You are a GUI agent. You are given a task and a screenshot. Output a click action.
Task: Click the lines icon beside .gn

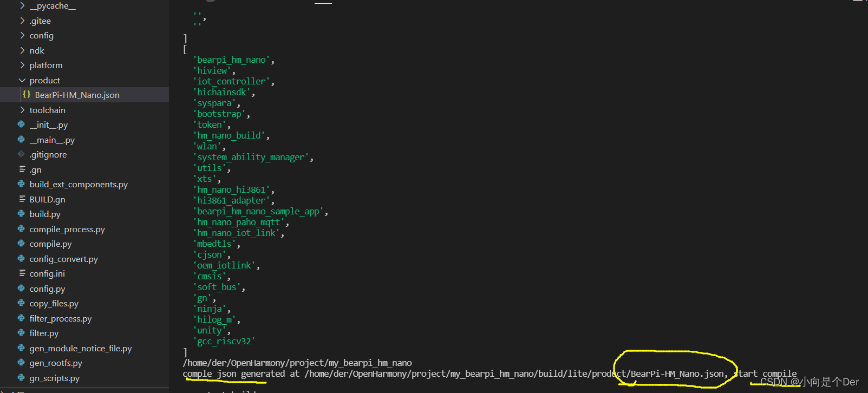(22, 169)
